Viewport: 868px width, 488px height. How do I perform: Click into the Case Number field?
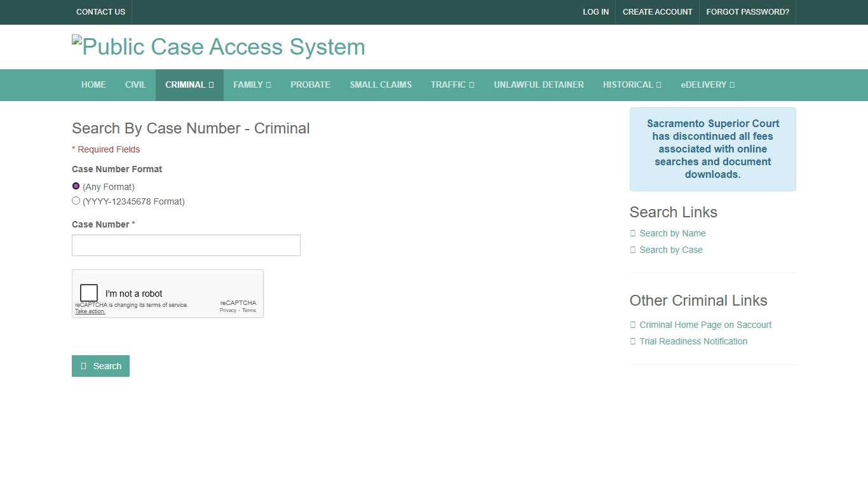(186, 245)
